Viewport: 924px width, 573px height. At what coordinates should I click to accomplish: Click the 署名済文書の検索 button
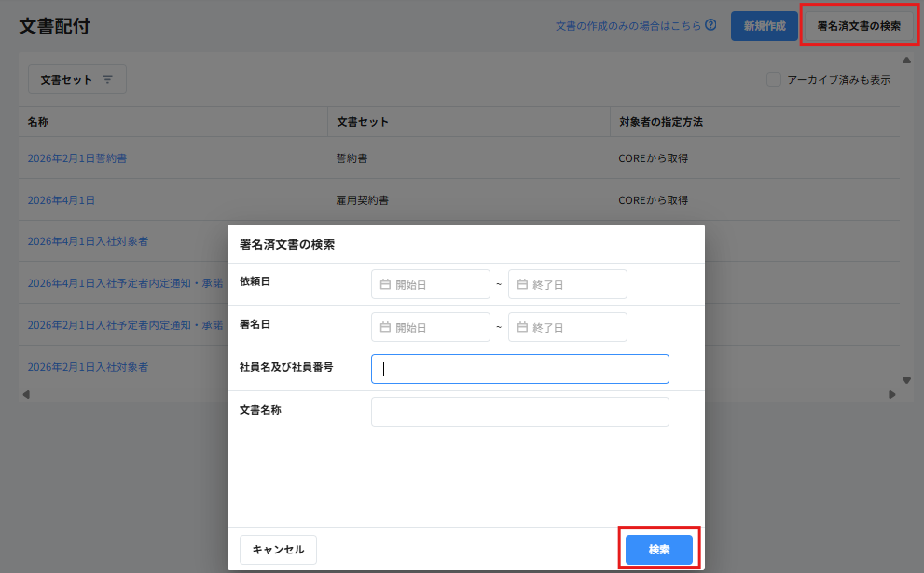click(x=859, y=26)
